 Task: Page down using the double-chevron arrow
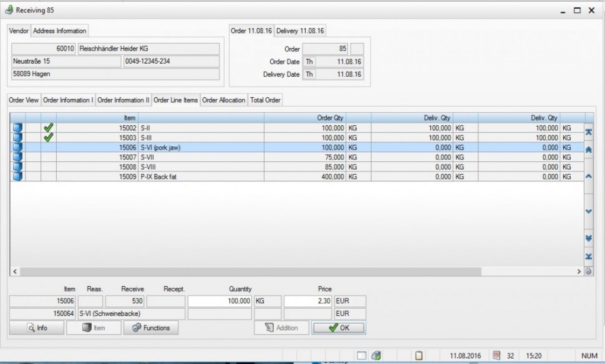coord(588,238)
